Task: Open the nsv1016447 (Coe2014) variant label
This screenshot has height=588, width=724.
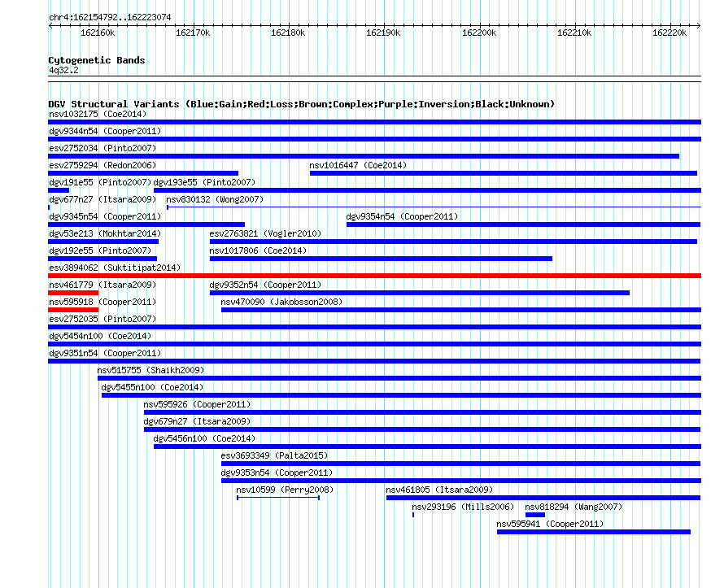Action: [358, 165]
